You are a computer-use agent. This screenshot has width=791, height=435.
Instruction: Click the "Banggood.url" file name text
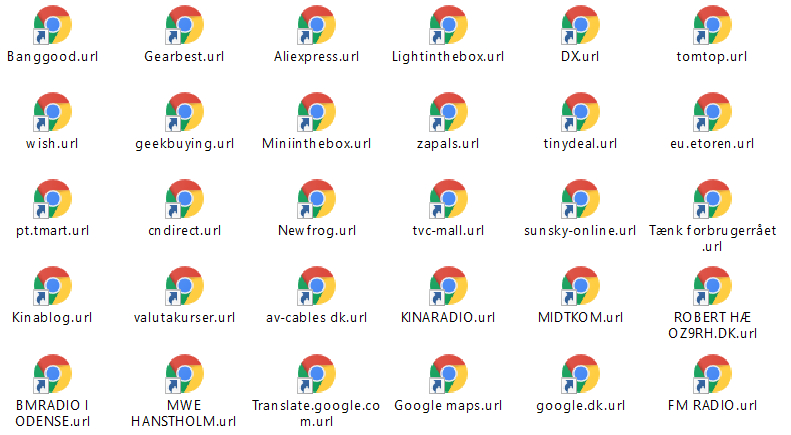pos(52,57)
